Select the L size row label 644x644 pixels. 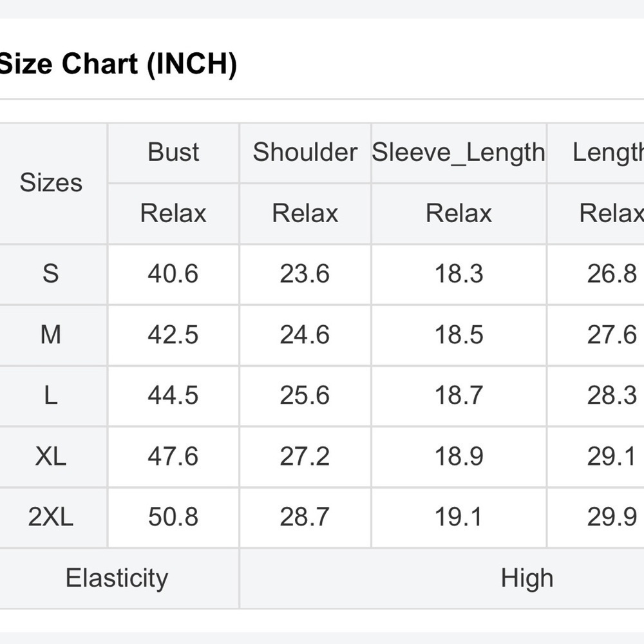click(x=51, y=395)
